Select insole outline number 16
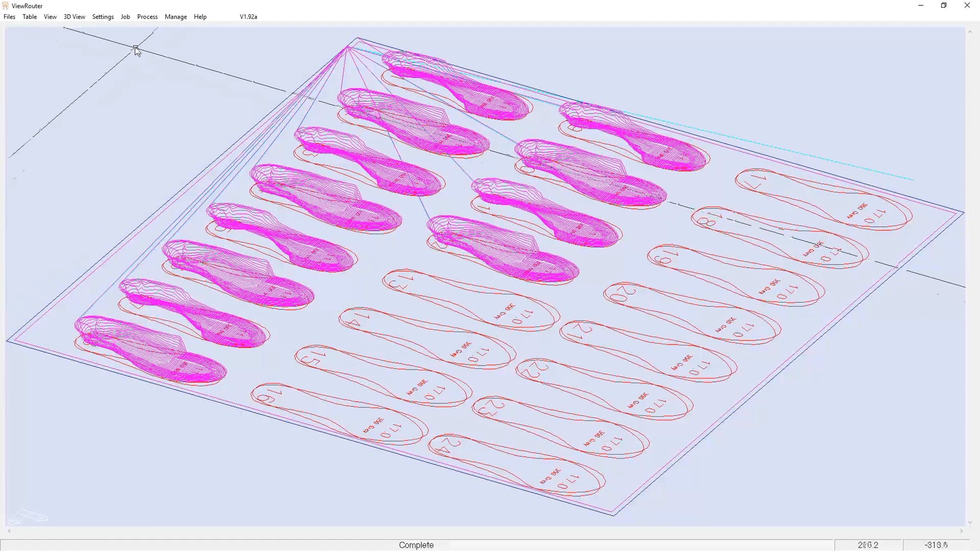Screen dimensions: 980x551 339,414
